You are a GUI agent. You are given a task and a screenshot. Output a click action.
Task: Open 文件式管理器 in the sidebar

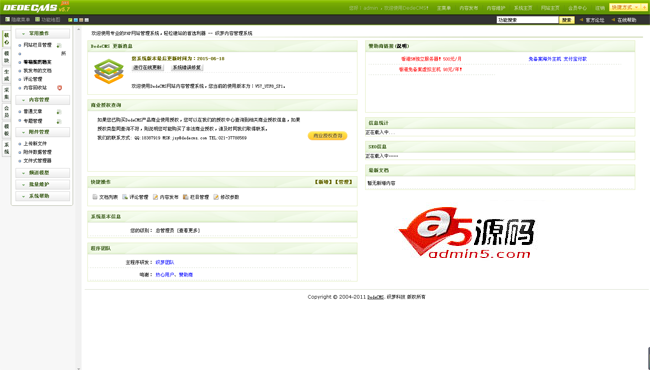coord(37,160)
